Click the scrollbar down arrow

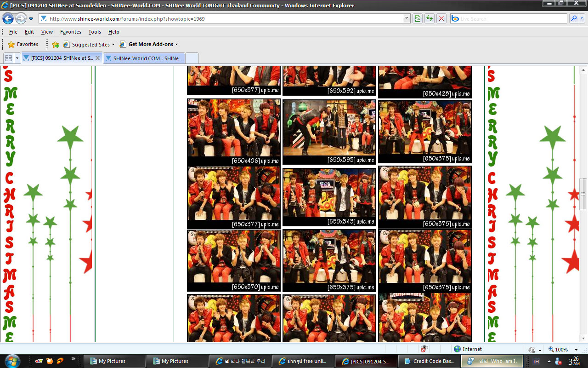click(x=583, y=339)
